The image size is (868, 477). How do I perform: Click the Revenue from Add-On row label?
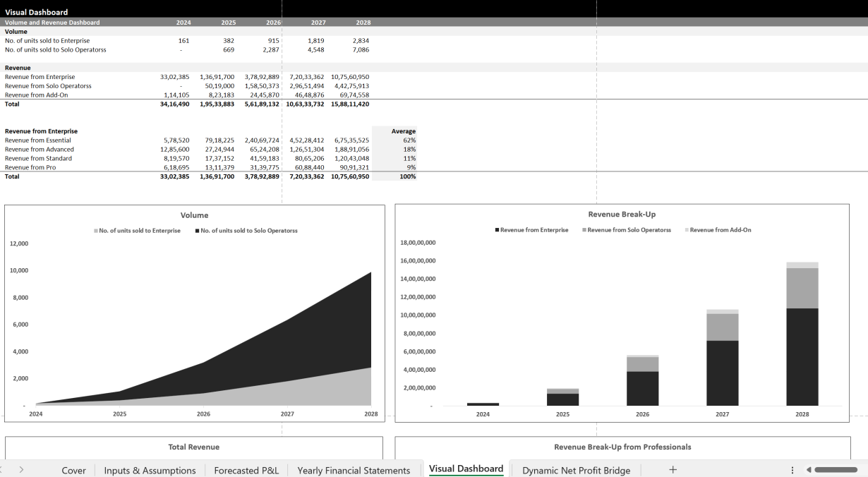[37, 95]
